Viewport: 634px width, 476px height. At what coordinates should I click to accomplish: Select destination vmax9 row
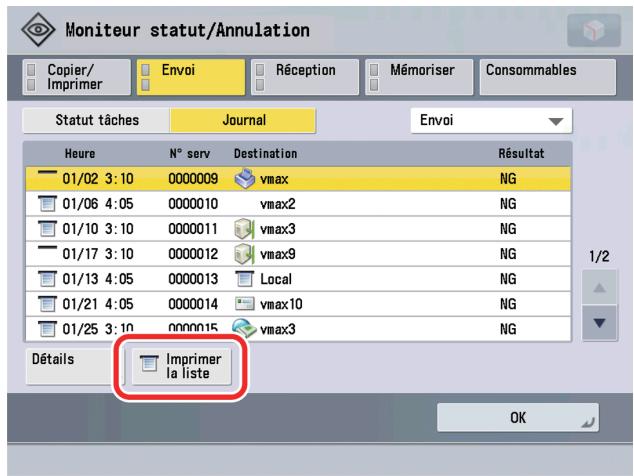click(298, 254)
